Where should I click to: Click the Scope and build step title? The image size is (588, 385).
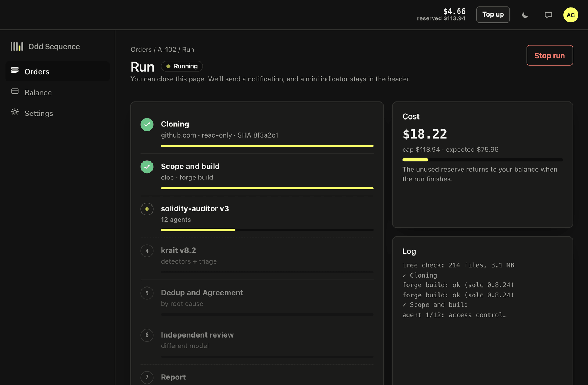click(190, 167)
